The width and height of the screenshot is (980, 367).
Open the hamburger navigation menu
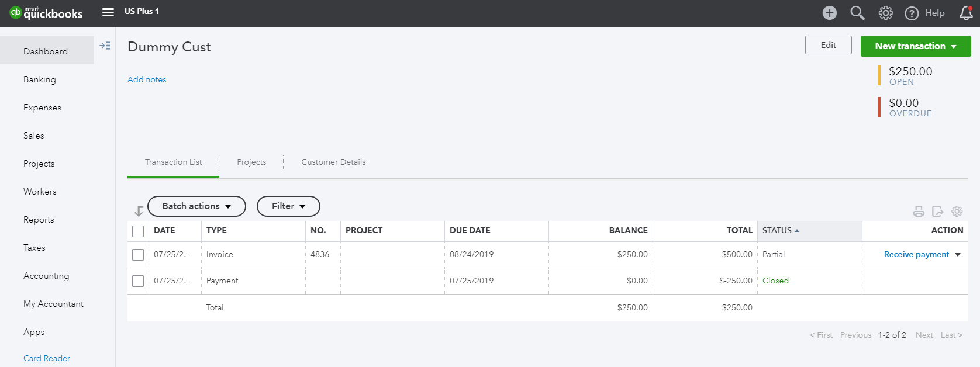tap(108, 12)
